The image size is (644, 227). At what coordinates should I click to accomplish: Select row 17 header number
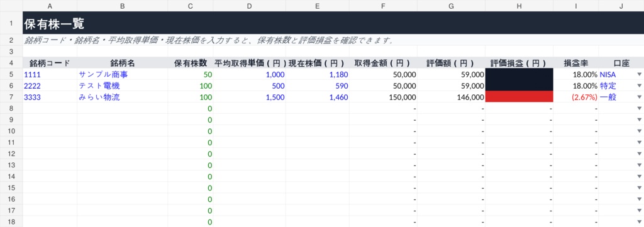click(x=11, y=211)
